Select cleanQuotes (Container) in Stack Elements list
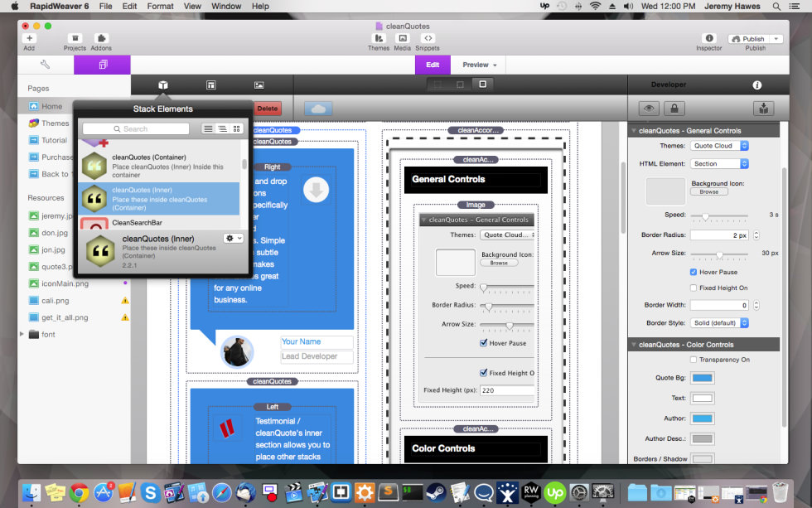Screen dimensions: 812x508 pyautogui.click(x=159, y=166)
